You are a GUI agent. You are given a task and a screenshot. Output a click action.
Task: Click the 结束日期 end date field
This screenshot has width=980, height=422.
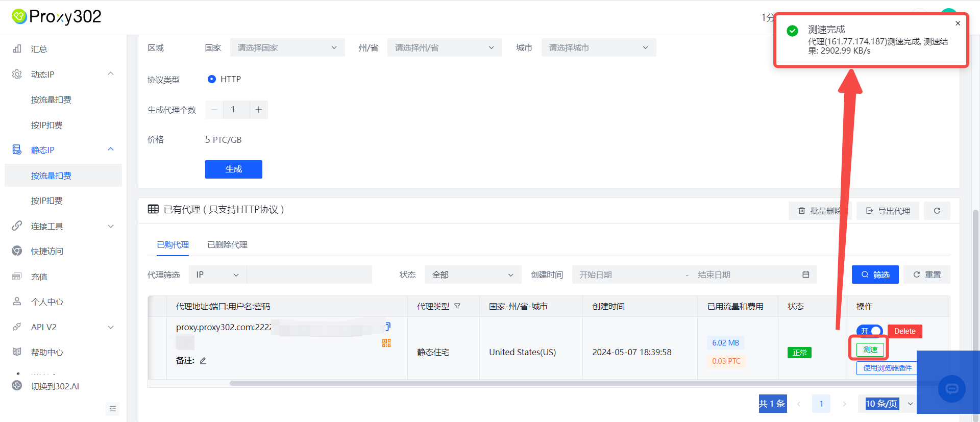pos(744,275)
